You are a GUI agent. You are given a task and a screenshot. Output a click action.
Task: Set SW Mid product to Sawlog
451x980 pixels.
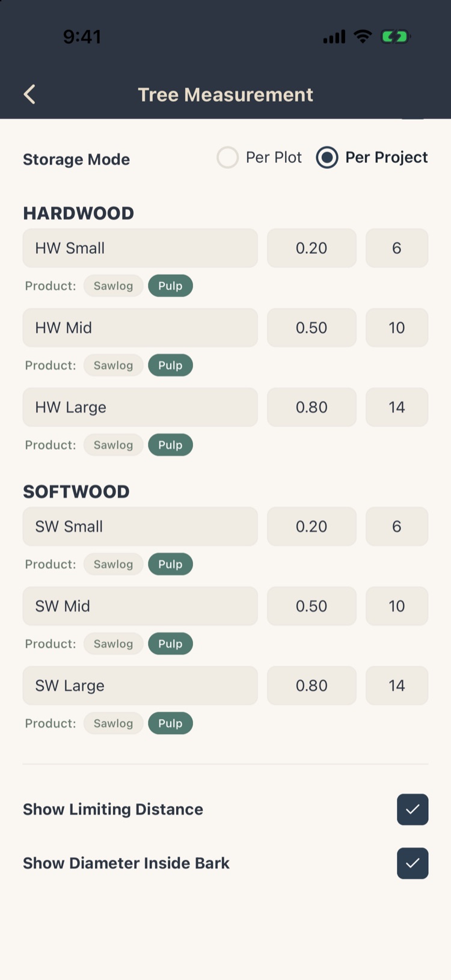pos(113,644)
